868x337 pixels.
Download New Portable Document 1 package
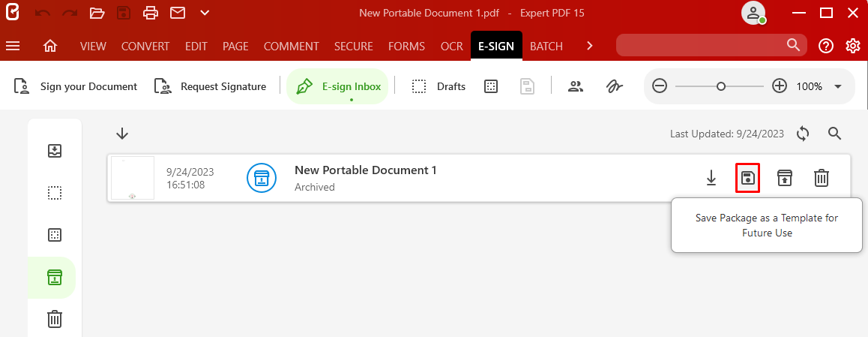[711, 178]
